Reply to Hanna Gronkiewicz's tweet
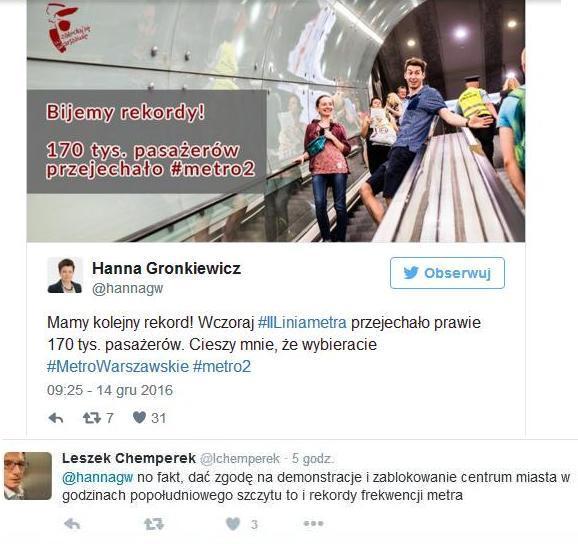 coord(56,418)
